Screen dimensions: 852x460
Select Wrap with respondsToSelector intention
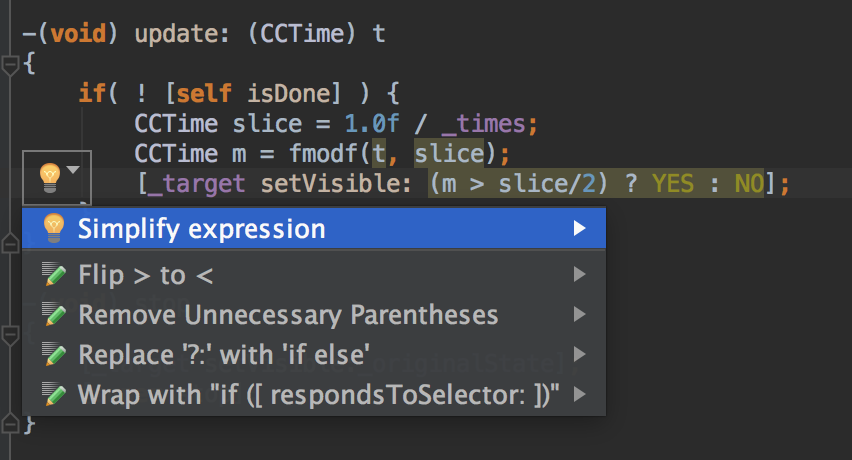(318, 393)
